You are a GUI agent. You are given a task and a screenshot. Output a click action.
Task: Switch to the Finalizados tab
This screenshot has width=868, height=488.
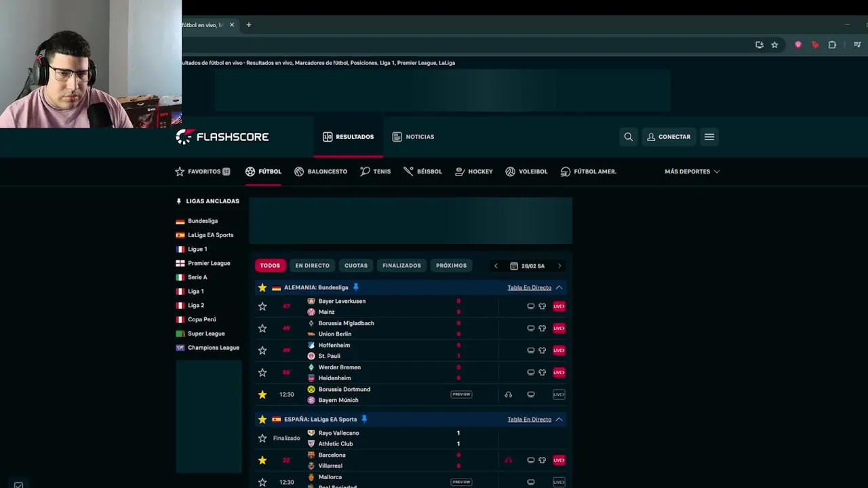tap(401, 266)
